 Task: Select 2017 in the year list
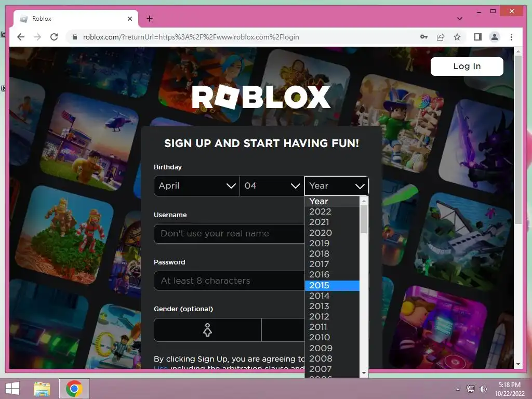(x=332, y=264)
